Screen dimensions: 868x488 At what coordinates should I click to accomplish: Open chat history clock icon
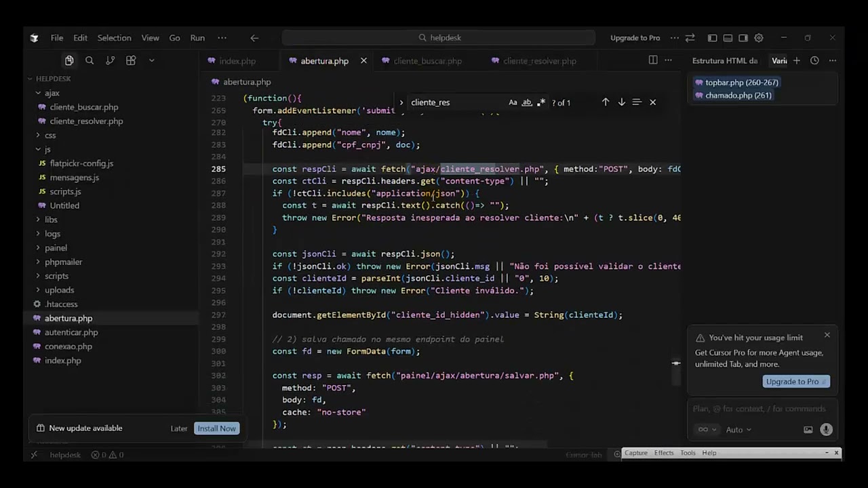(814, 60)
